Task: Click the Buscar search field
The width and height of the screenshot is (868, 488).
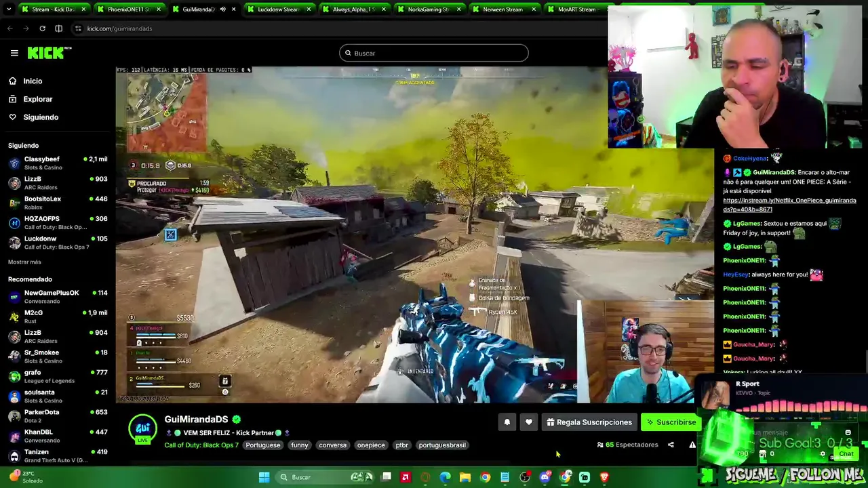Action: pos(434,53)
